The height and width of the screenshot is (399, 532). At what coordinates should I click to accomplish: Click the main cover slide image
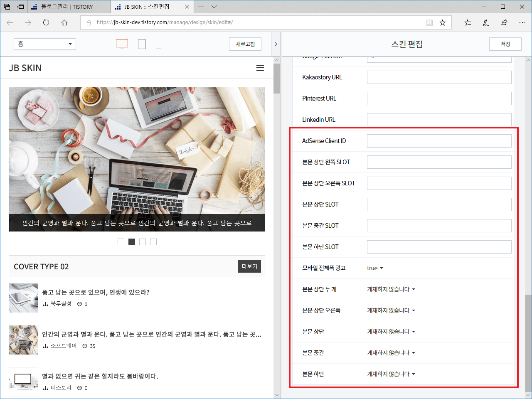(x=137, y=159)
